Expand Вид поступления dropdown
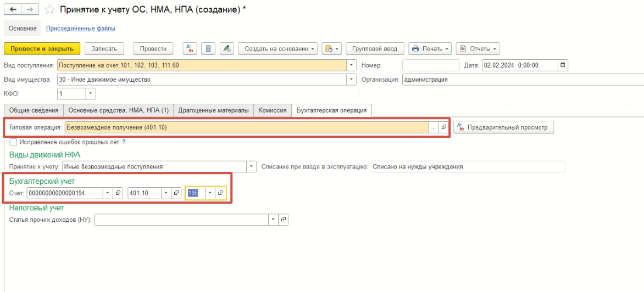644x292 pixels. [352, 65]
